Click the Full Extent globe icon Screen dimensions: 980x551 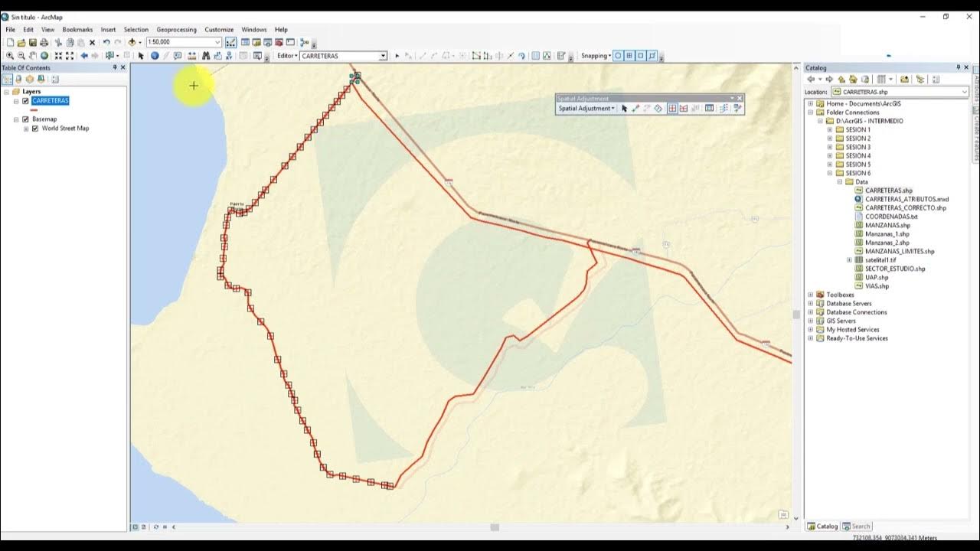pos(44,56)
